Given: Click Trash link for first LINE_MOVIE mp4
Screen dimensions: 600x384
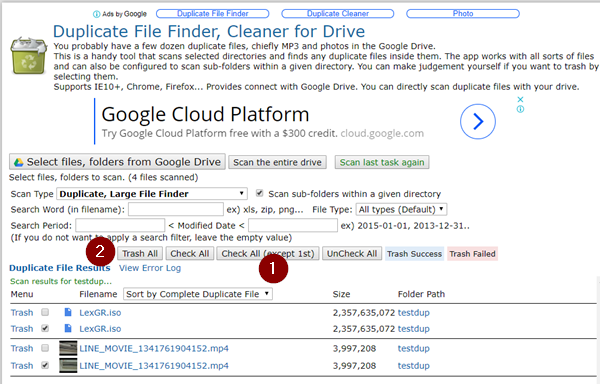Looking at the screenshot, I should pyautogui.click(x=22, y=349).
